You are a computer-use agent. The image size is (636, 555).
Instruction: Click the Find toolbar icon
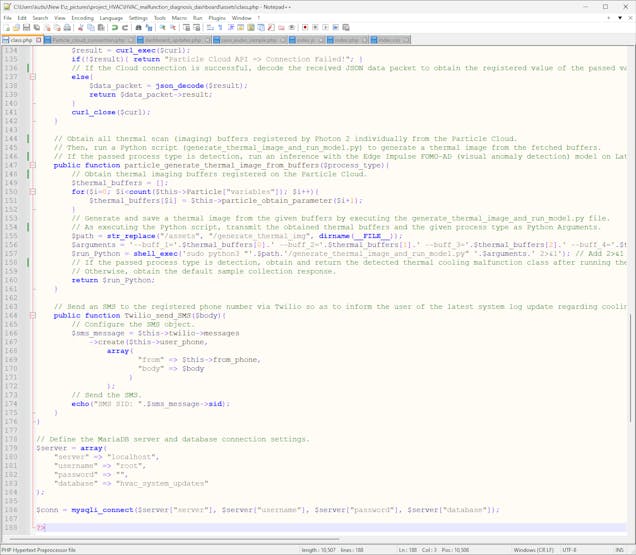(x=138, y=28)
